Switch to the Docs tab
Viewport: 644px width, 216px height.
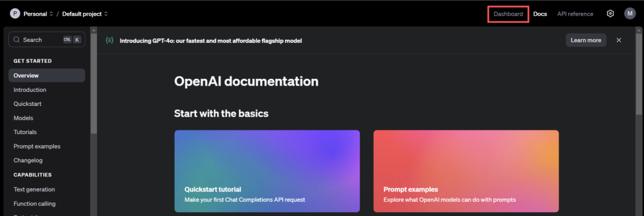pyautogui.click(x=540, y=14)
